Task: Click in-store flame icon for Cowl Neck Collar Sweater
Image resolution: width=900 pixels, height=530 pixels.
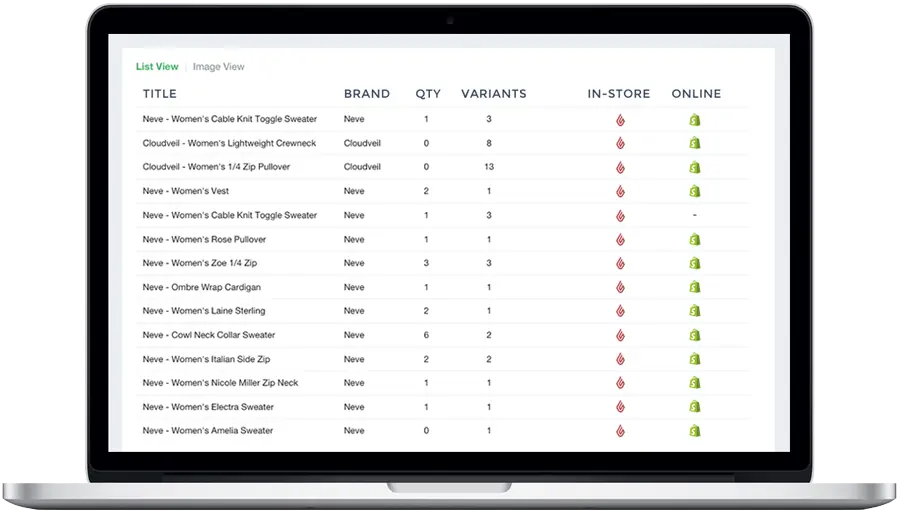Action: click(620, 335)
